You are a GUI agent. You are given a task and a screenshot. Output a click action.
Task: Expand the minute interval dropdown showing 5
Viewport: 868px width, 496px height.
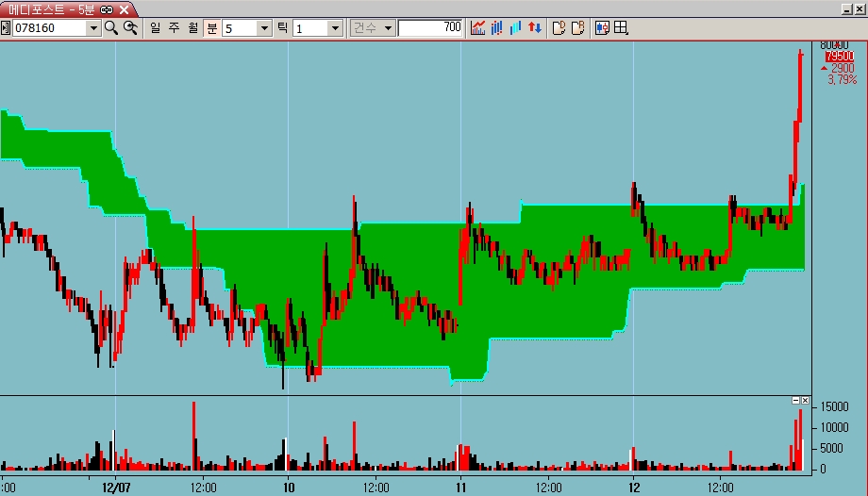(x=264, y=28)
